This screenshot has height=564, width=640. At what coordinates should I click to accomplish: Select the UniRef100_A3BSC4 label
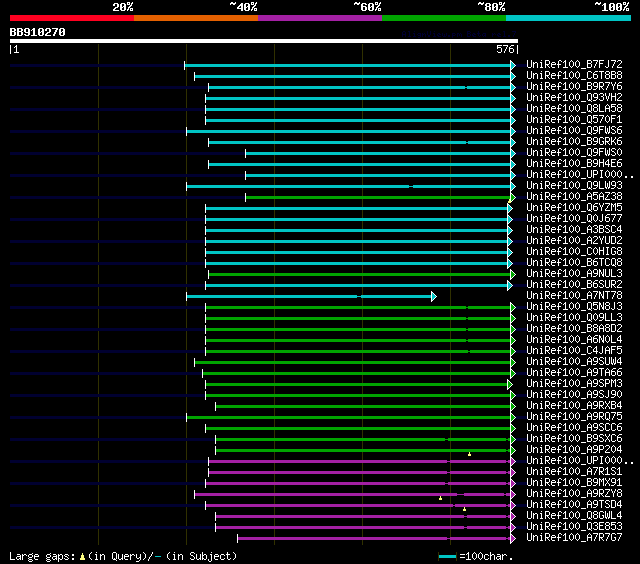[574, 230]
